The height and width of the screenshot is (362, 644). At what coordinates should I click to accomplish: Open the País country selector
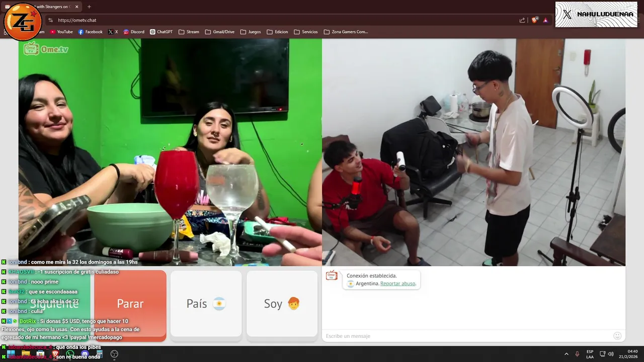coord(206,304)
